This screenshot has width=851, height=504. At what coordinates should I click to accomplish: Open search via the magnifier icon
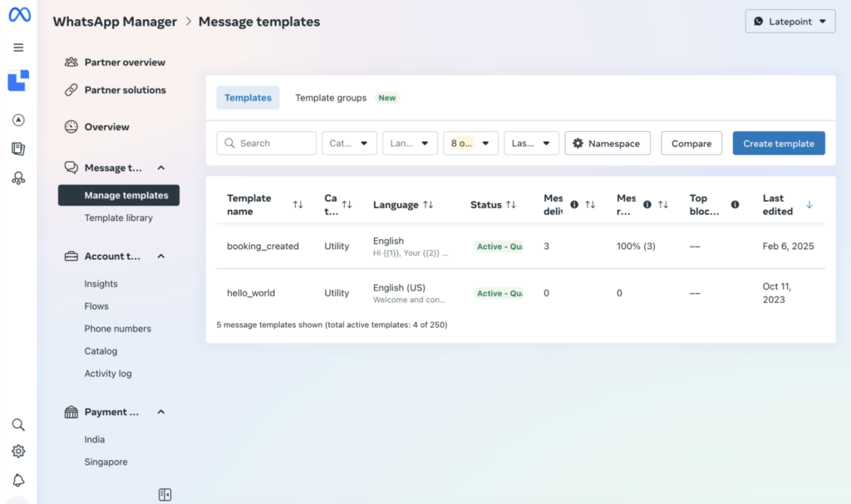coord(18,424)
